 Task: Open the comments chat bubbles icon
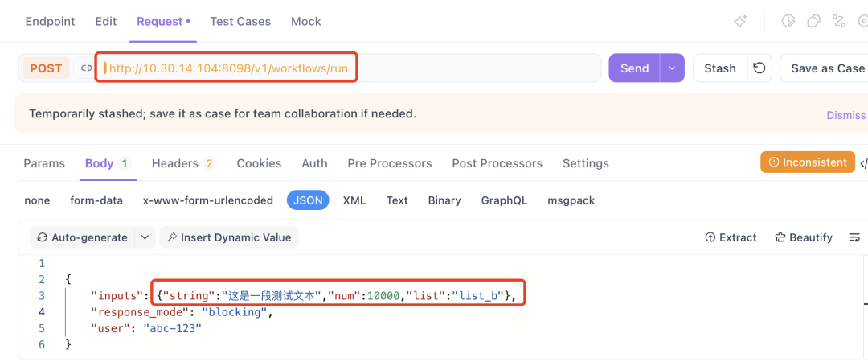point(813,22)
